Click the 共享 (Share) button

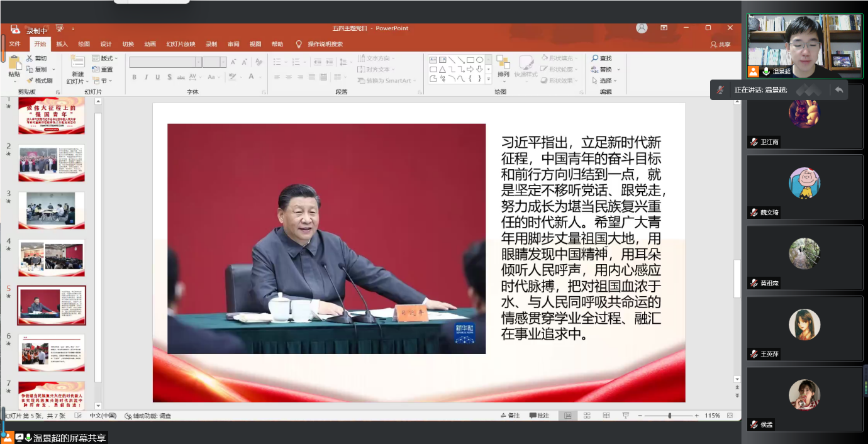pos(721,44)
